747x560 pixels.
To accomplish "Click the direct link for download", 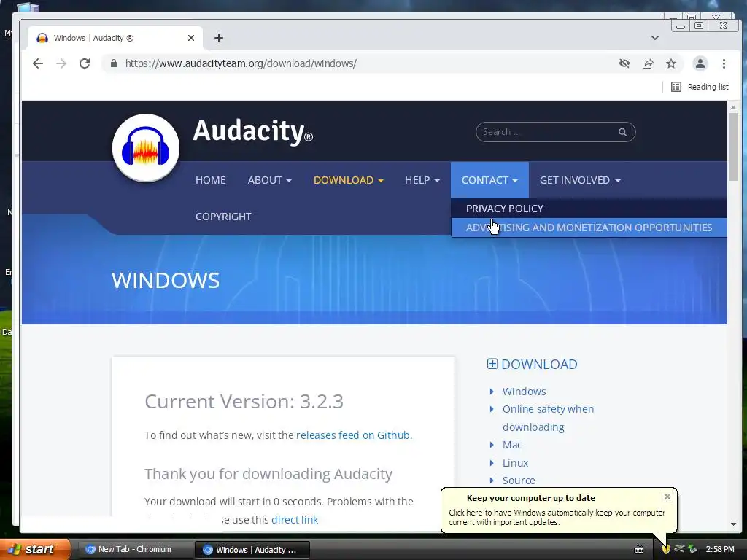I will coord(295,519).
